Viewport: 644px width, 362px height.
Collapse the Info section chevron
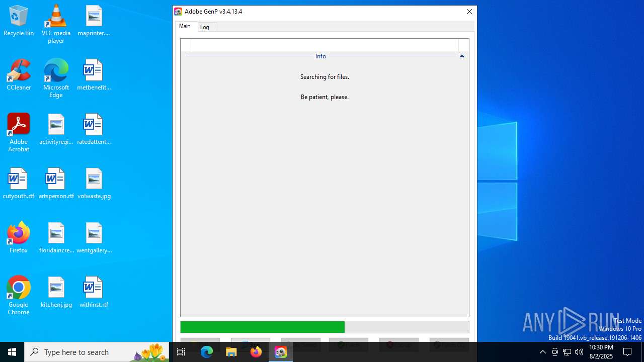point(462,56)
